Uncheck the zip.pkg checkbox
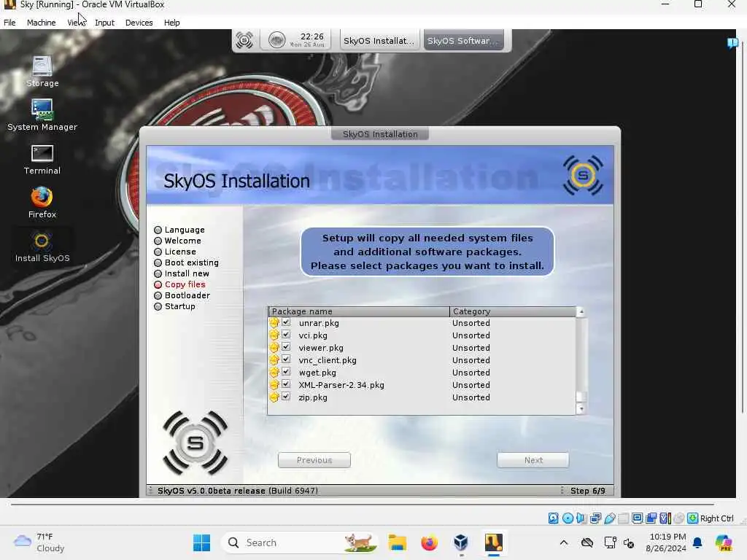The width and height of the screenshot is (747, 560). point(286,396)
